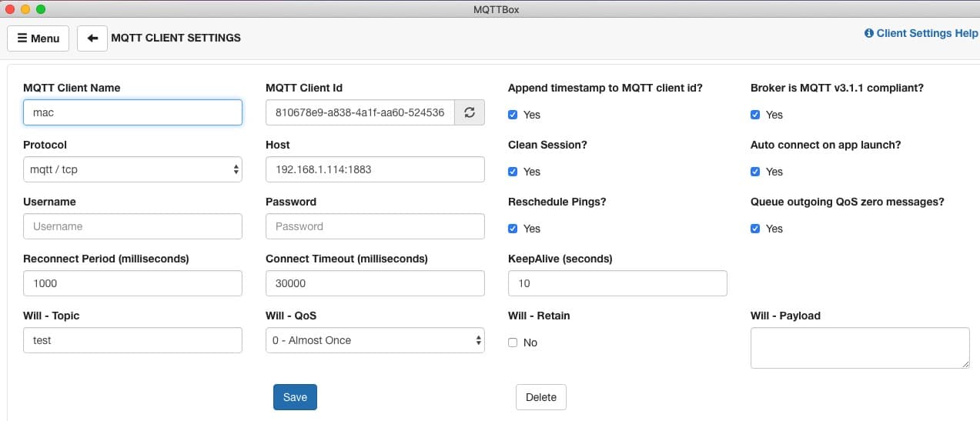Viewport: 980px width, 421px height.
Task: Click the Password input field
Action: pyautogui.click(x=375, y=226)
